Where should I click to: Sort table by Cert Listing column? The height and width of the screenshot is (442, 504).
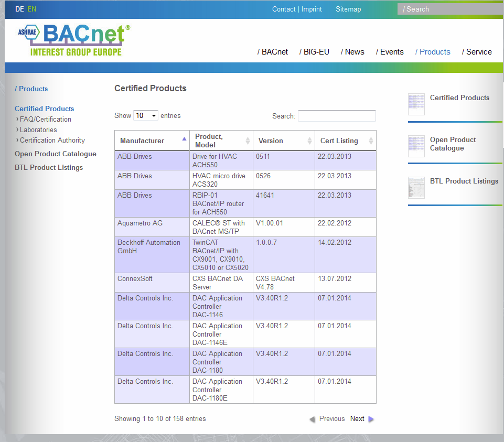[x=346, y=141]
